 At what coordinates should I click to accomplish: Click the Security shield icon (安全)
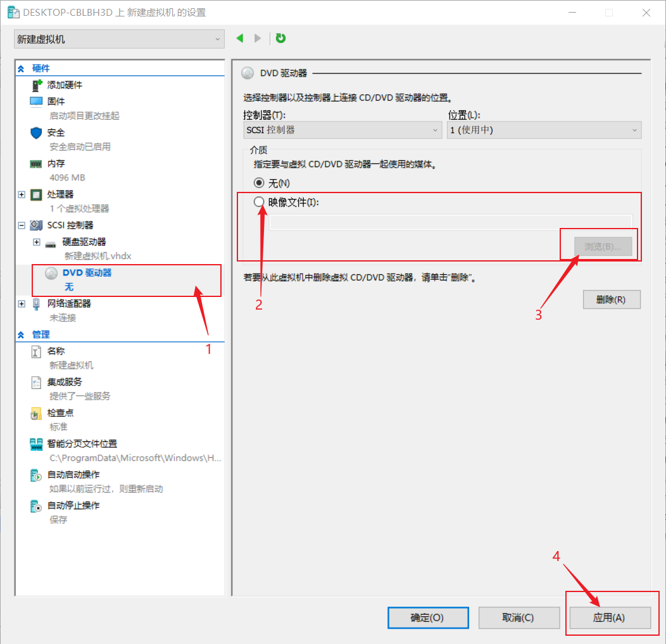click(37, 132)
